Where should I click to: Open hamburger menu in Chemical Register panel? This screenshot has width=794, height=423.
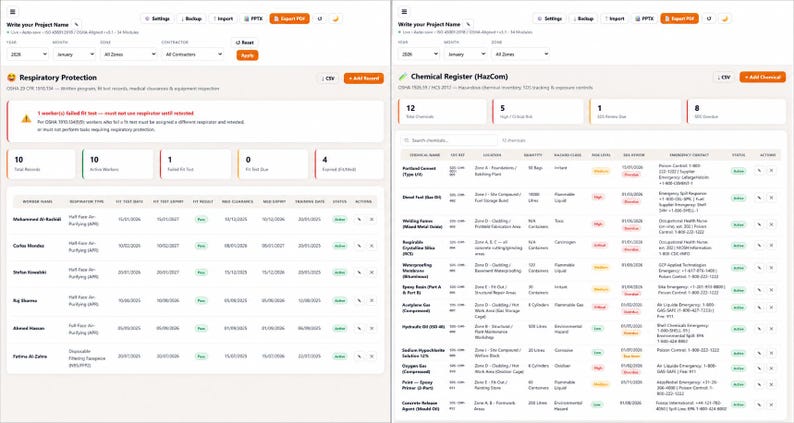[x=404, y=12]
